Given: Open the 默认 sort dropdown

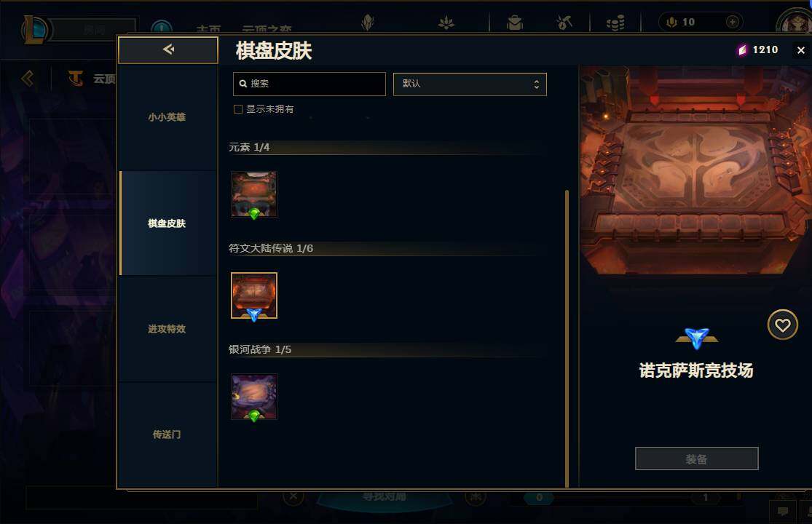Looking at the screenshot, I should 470,84.
